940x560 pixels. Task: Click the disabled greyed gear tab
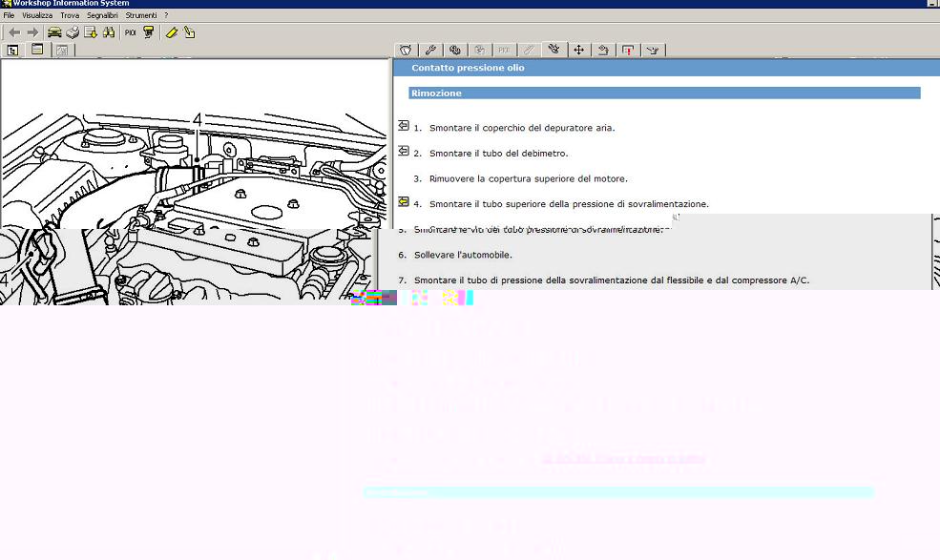[x=480, y=50]
